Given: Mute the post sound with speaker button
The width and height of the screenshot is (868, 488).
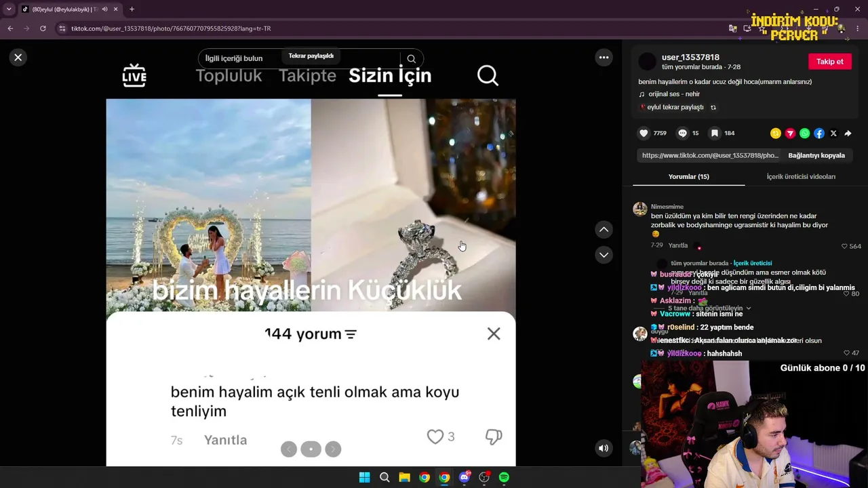Looking at the screenshot, I should click(604, 448).
